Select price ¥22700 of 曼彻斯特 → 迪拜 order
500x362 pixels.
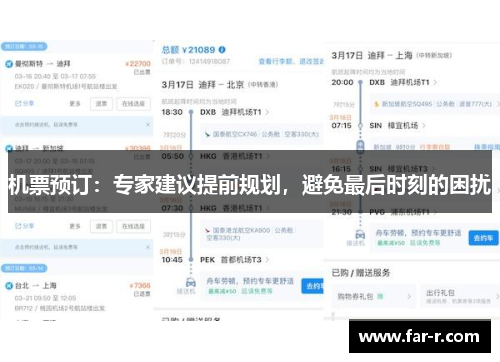coord(138,64)
